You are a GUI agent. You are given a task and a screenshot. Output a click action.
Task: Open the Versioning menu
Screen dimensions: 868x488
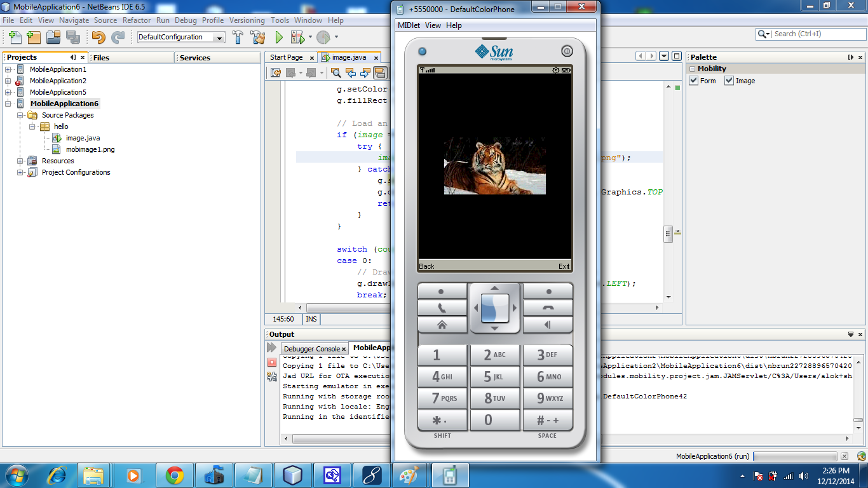click(247, 20)
